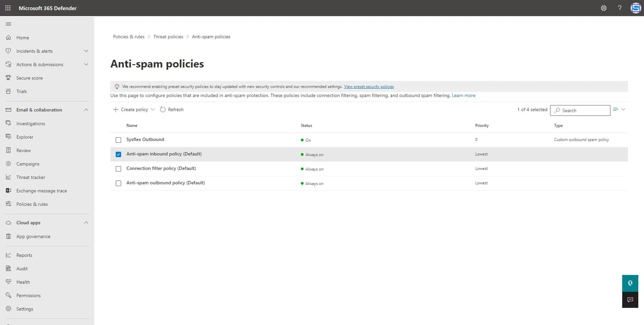
Task: Click the Reports chart icon
Action: click(9, 255)
